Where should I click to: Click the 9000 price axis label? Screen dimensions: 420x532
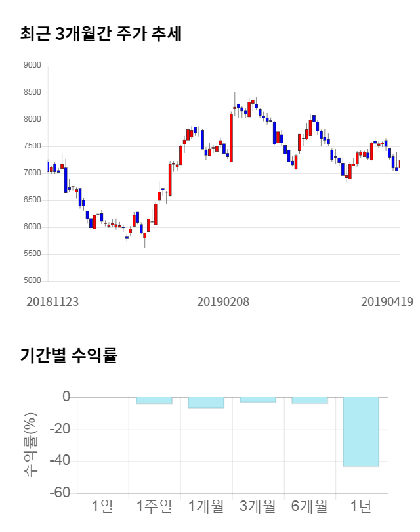(31, 66)
